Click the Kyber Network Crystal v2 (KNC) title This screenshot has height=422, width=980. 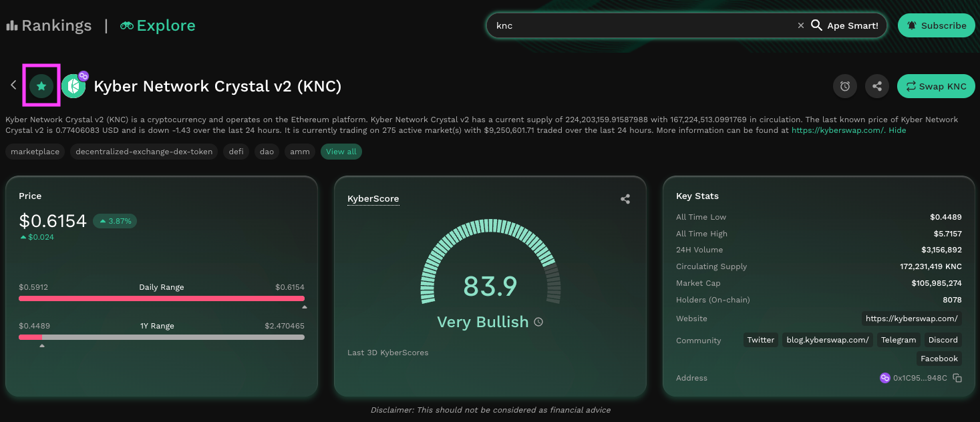point(218,86)
